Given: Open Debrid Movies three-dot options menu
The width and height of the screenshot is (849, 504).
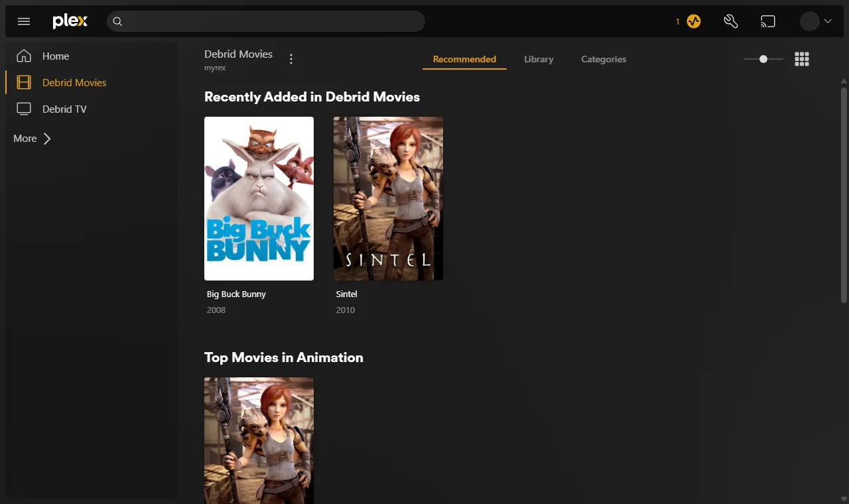Looking at the screenshot, I should [x=291, y=59].
